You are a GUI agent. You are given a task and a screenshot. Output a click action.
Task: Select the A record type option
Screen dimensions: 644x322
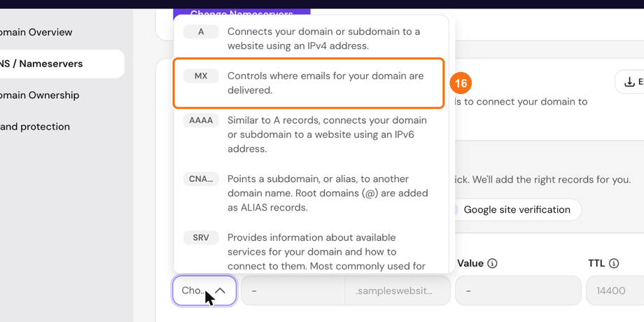click(x=311, y=38)
